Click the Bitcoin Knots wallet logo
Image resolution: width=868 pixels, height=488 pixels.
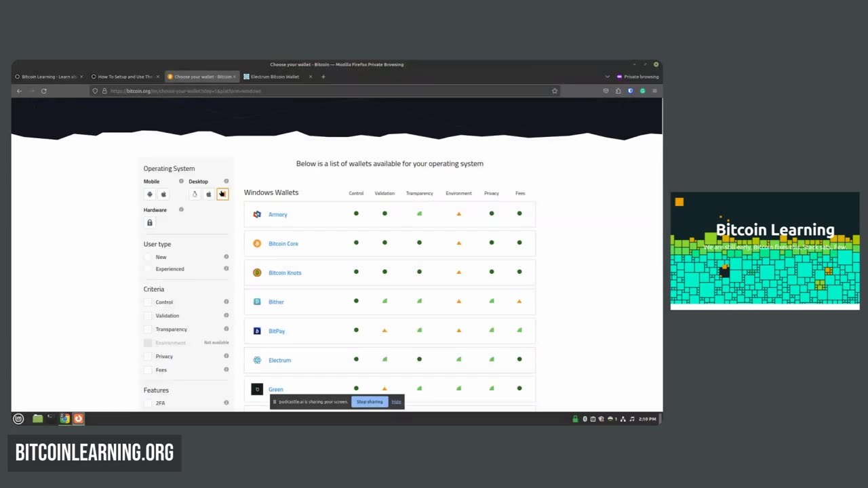257,272
